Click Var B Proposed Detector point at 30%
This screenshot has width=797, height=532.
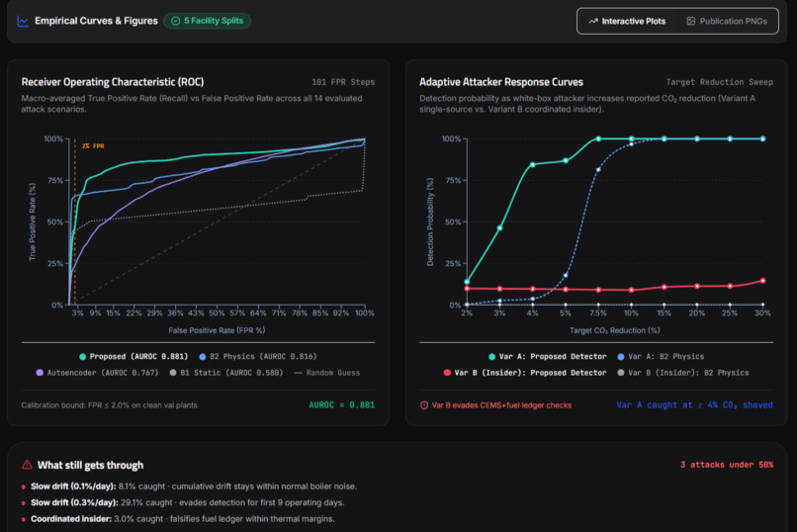click(x=762, y=281)
